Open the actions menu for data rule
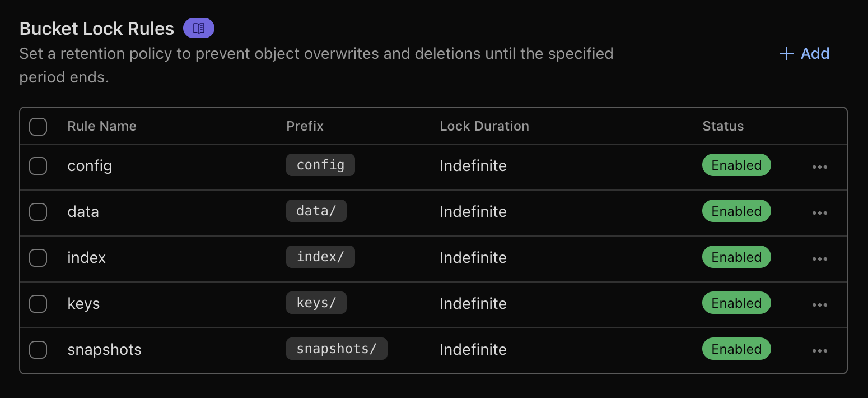The image size is (868, 398). click(x=820, y=212)
